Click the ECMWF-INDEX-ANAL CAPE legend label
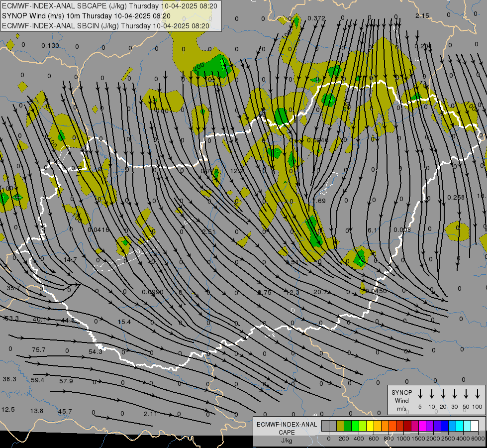This screenshot has height=448, width=487. tap(287, 428)
